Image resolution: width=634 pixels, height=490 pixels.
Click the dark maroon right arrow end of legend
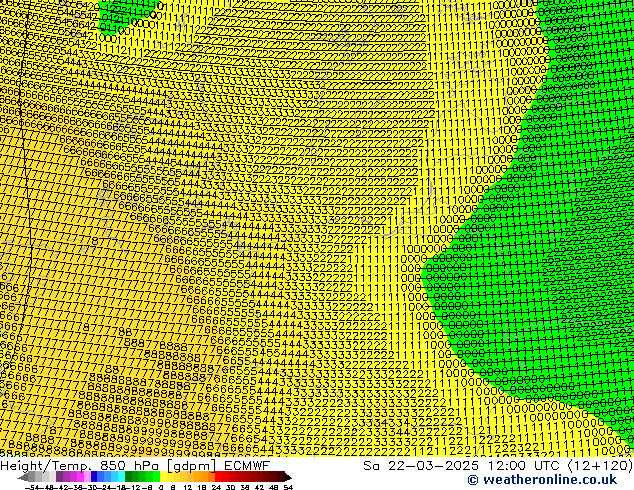tap(288, 477)
